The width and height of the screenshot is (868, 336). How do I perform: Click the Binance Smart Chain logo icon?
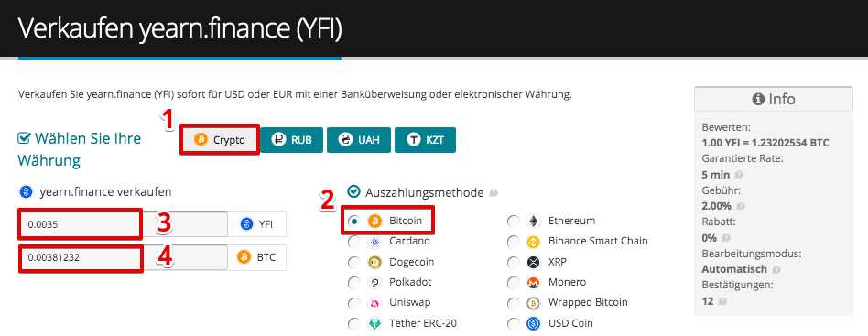pyautogui.click(x=534, y=242)
